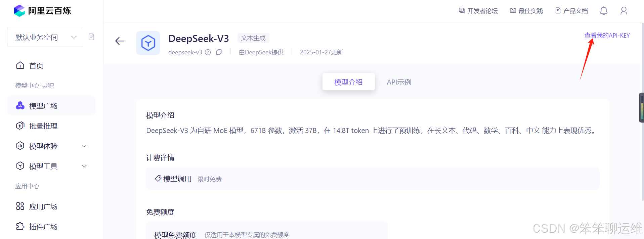Click the document icon beside workspace selector
The width and height of the screenshot is (644, 239).
[91, 37]
